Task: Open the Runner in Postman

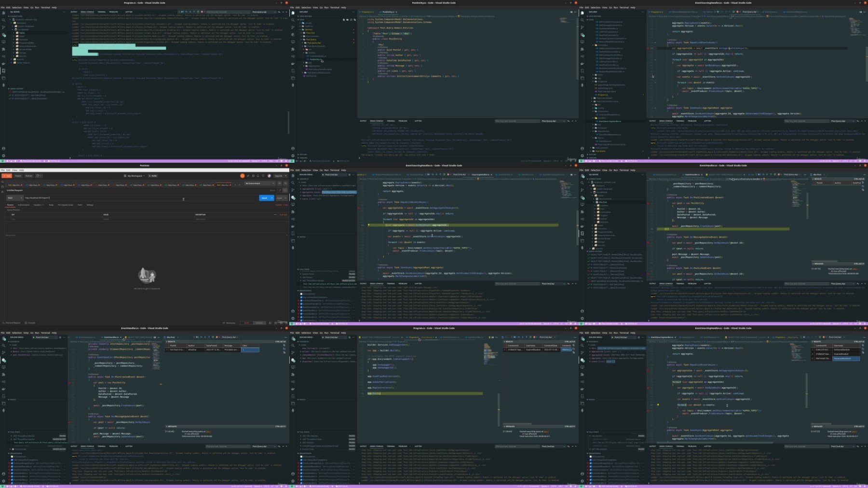Action: 28,176
